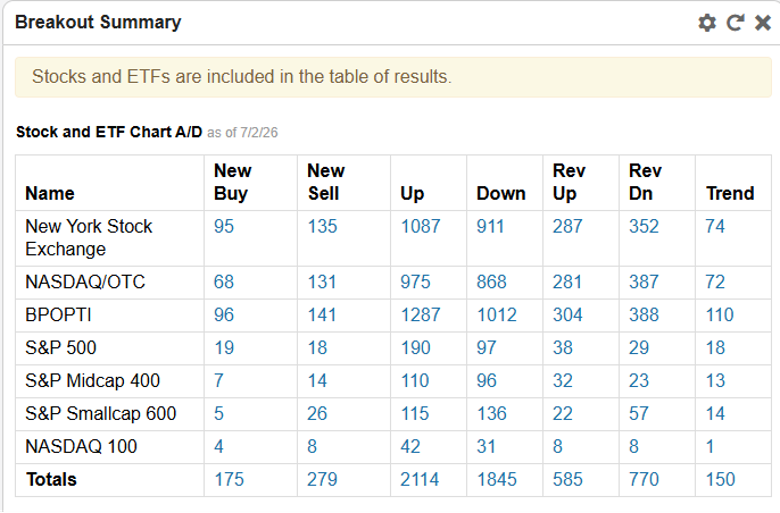Open NYSE Rev Dn value 352
This screenshot has width=780, height=513.
(644, 226)
